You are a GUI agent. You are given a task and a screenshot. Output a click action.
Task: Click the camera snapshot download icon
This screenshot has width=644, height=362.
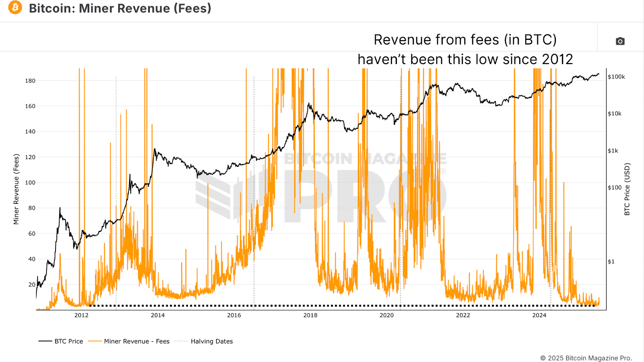[x=620, y=41]
